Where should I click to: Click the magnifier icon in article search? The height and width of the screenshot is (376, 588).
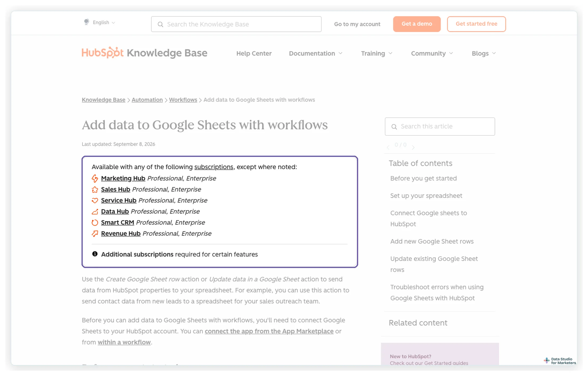click(x=394, y=127)
